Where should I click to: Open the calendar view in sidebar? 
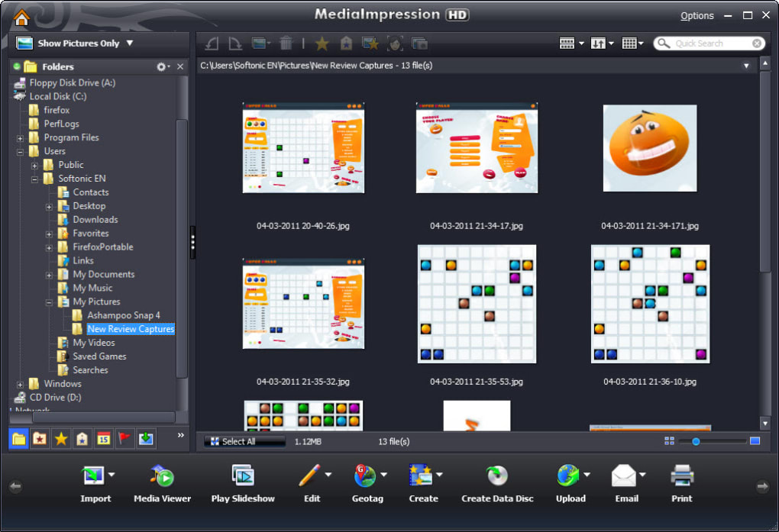[x=103, y=439]
